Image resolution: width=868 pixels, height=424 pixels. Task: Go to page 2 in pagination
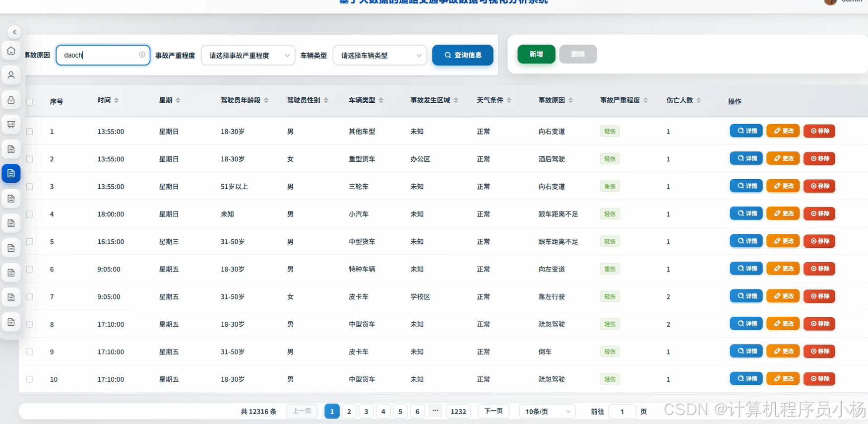pos(349,412)
